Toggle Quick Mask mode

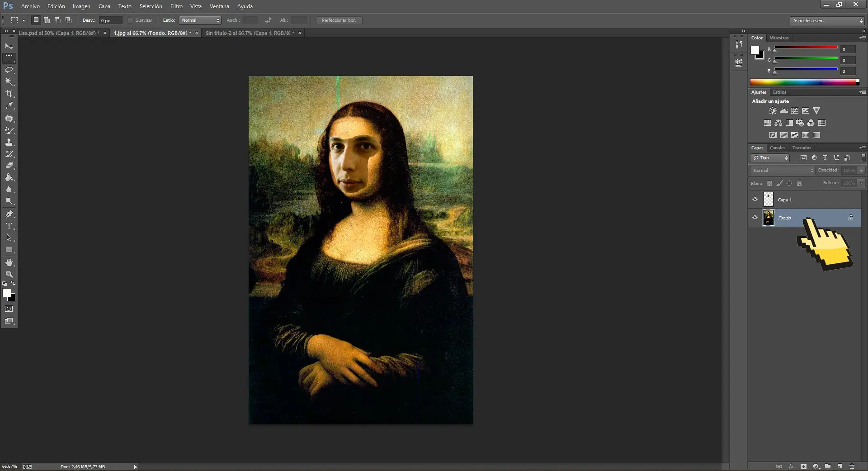[9, 309]
